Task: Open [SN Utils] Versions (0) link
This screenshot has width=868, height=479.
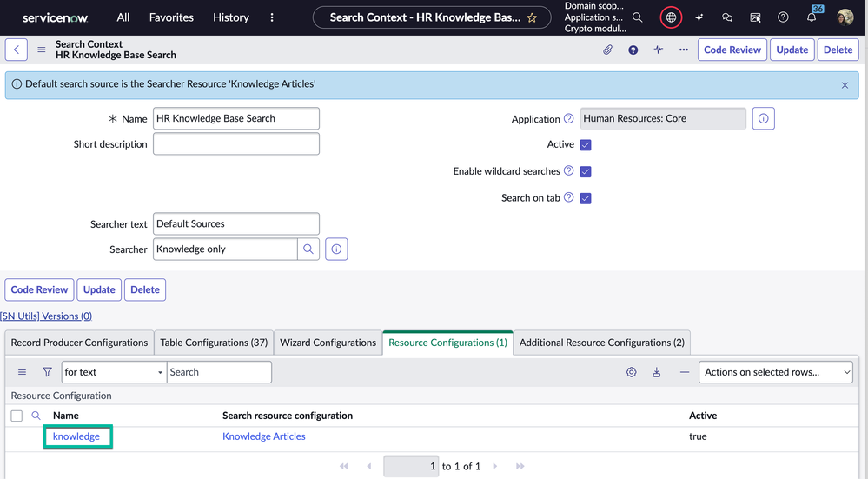Action: [46, 316]
